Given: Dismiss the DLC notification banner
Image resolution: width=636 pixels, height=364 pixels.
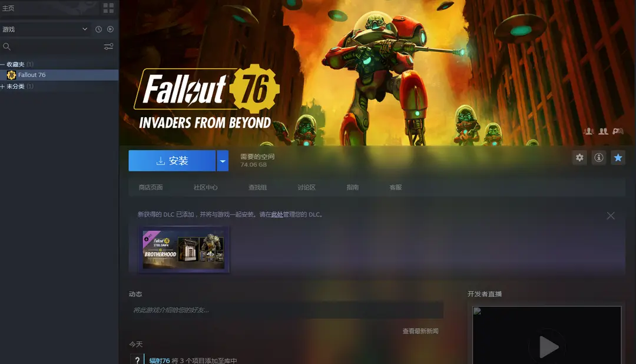Looking at the screenshot, I should pyautogui.click(x=611, y=216).
